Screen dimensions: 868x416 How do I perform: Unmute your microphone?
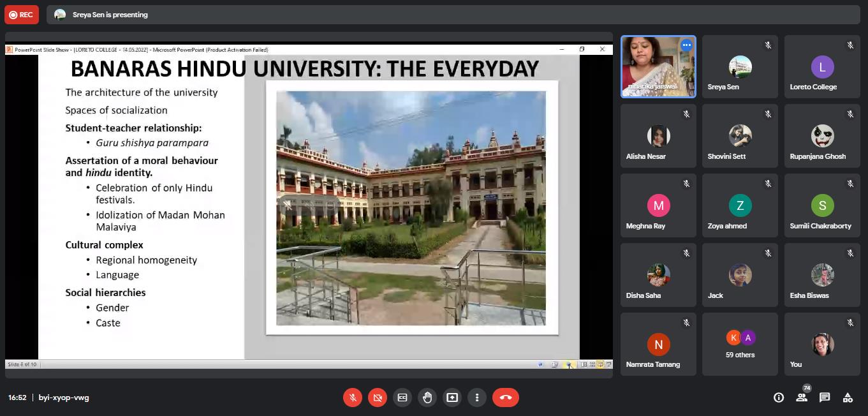tap(352, 397)
